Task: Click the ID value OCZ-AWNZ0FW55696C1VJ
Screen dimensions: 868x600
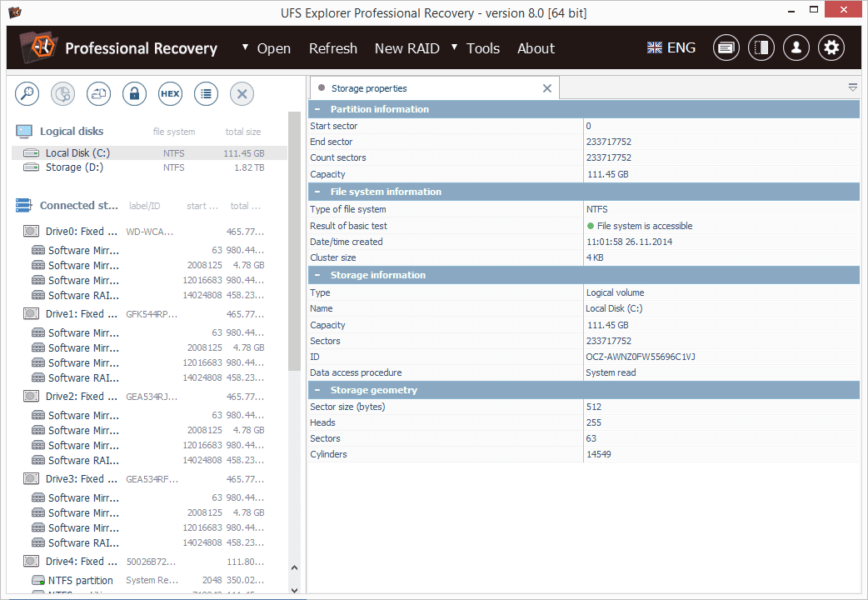Action: click(x=641, y=357)
